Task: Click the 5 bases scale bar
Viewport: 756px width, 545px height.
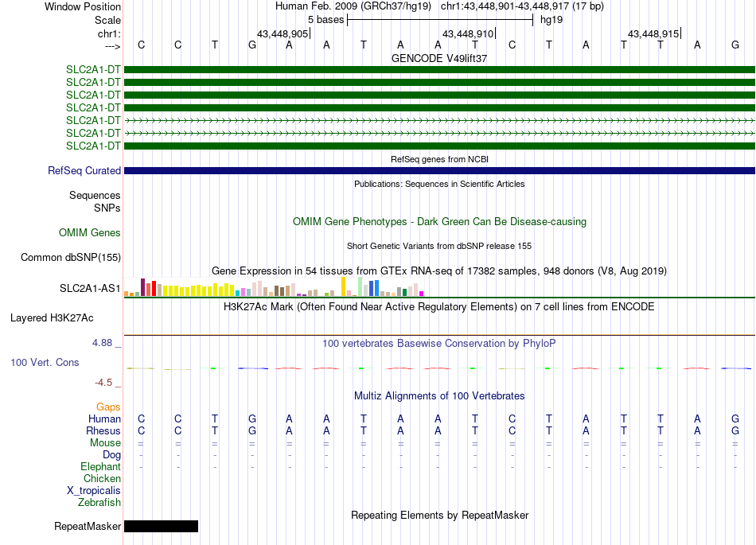Action: click(440, 20)
